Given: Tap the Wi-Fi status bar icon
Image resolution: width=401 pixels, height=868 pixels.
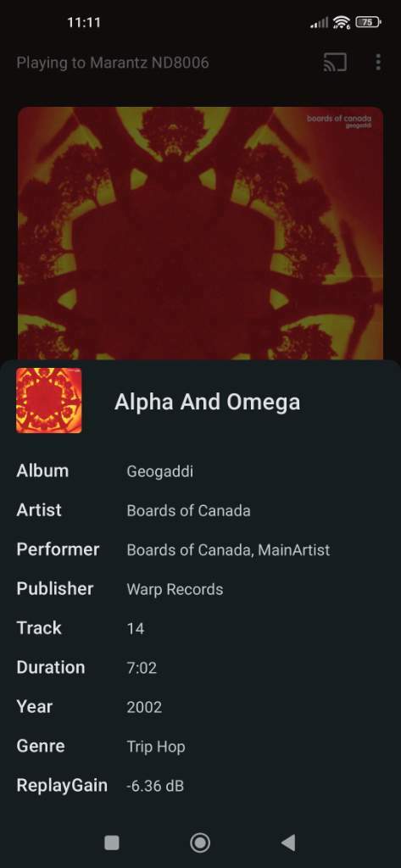Looking at the screenshot, I should tap(343, 22).
